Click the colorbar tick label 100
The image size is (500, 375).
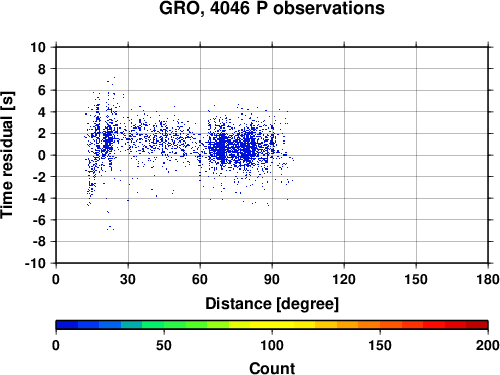click(x=272, y=345)
